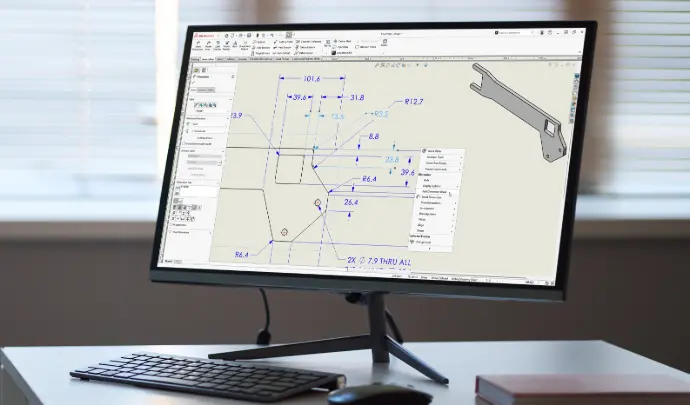
Task: Click the Area Hatch/Fill tool
Action: (x=341, y=53)
